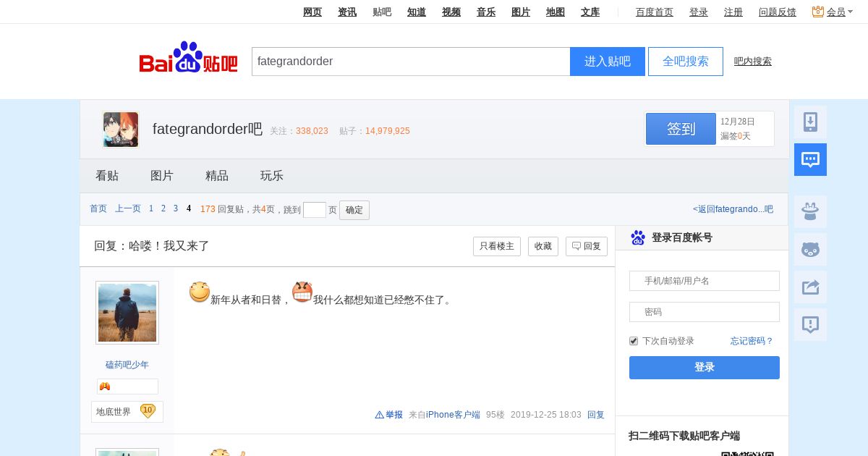Click the iPhone客户端 link
This screenshot has width=868, height=456.
pos(453,415)
